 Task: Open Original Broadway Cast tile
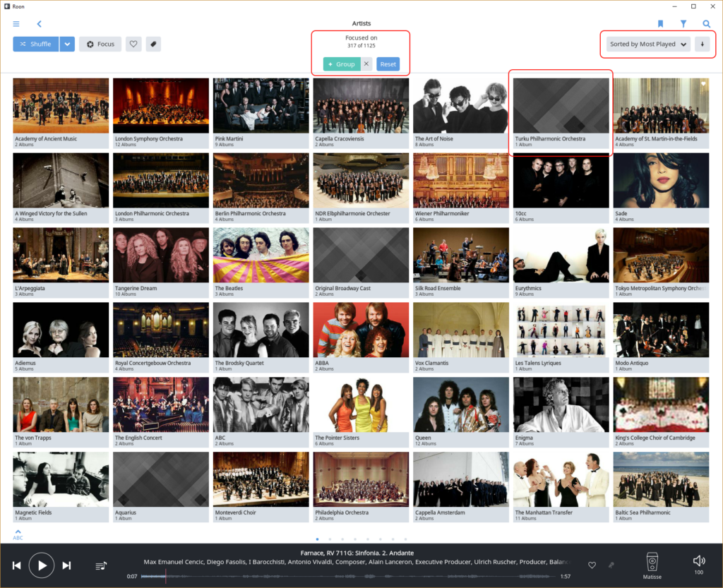coord(361,263)
